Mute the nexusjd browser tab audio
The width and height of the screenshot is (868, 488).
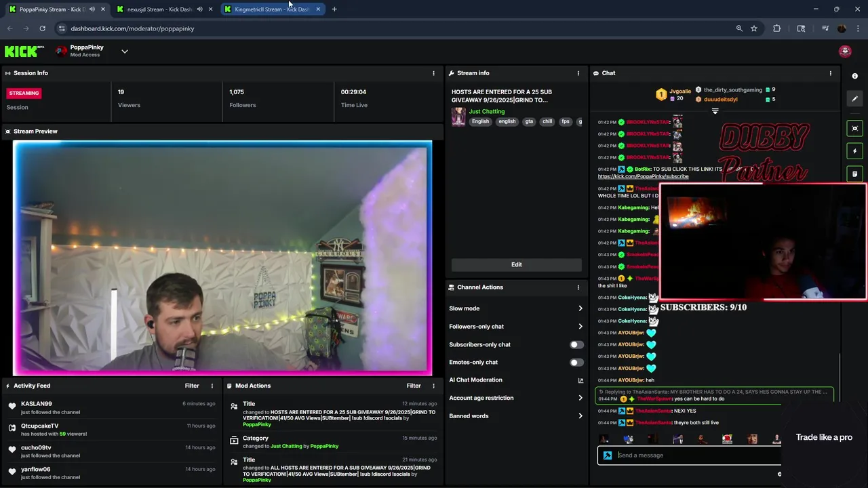(x=199, y=9)
